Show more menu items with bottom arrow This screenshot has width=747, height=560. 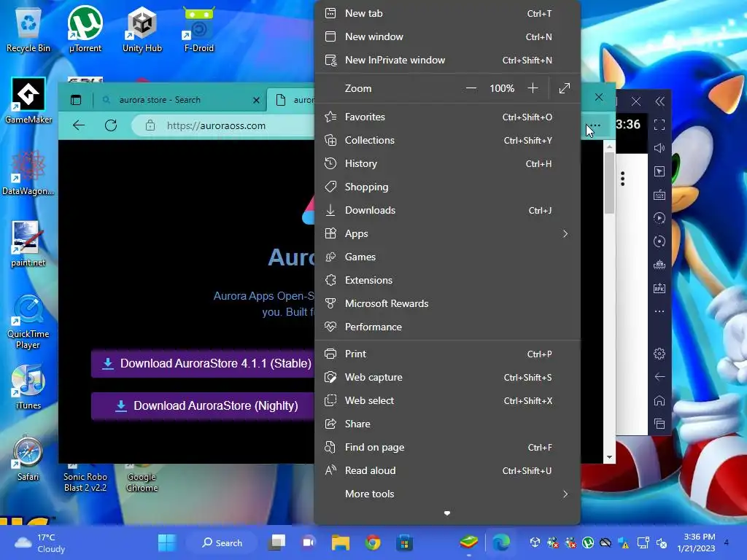pyautogui.click(x=447, y=513)
